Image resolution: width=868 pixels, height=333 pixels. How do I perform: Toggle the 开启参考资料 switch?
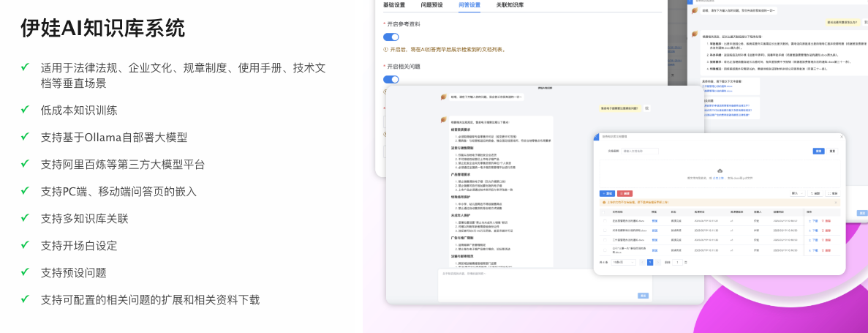click(x=390, y=37)
